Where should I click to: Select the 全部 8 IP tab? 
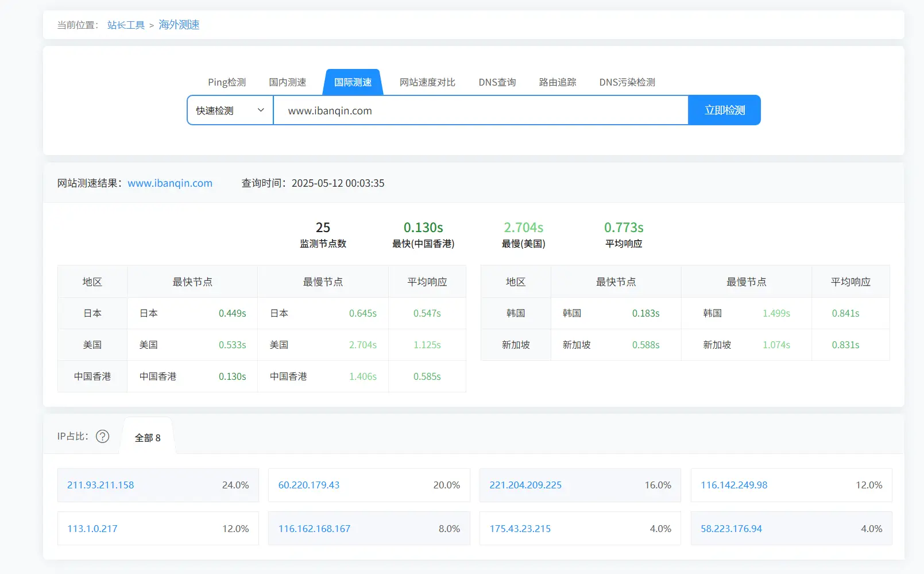(148, 438)
